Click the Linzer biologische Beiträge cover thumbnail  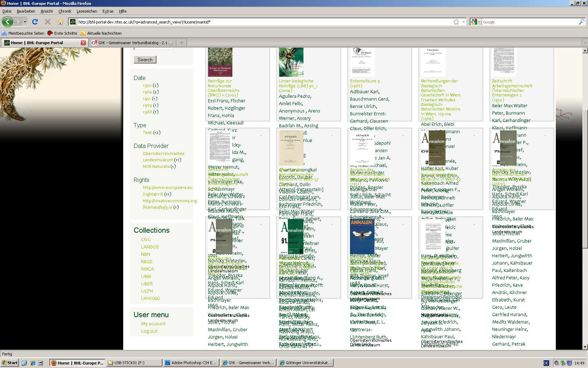click(291, 62)
